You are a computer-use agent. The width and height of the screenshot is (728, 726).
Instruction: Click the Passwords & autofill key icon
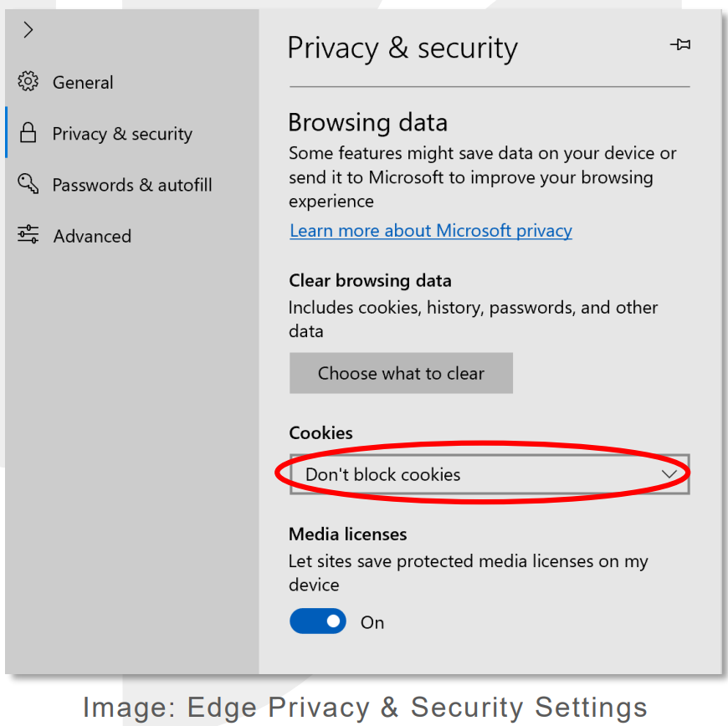click(x=28, y=183)
